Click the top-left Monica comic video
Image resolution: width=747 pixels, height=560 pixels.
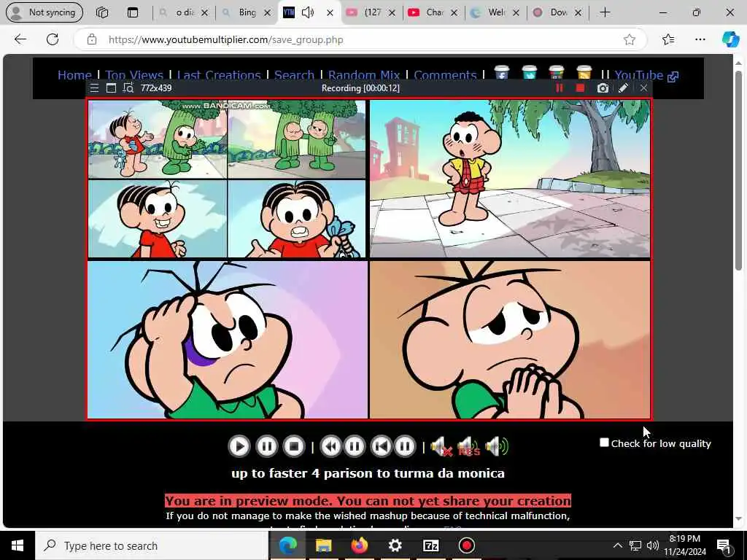click(227, 179)
